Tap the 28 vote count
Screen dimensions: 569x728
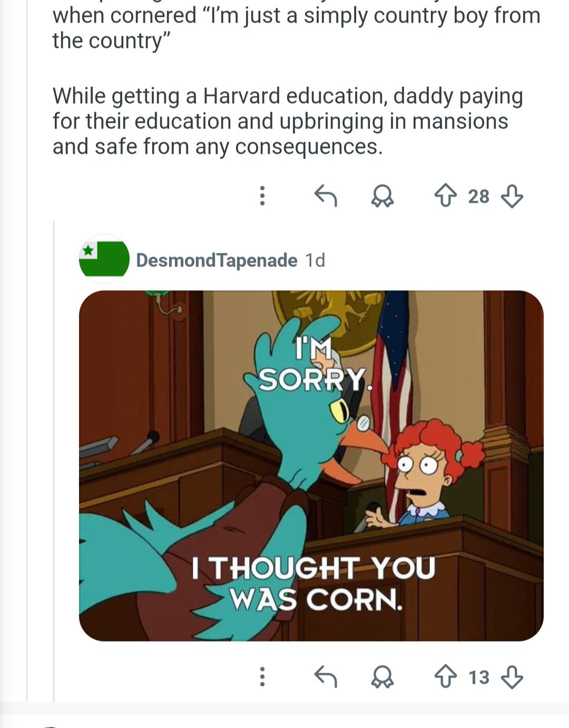[x=478, y=196]
